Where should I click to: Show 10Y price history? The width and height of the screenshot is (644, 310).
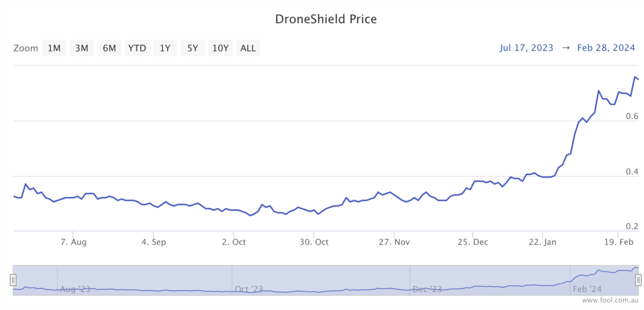coord(221,48)
